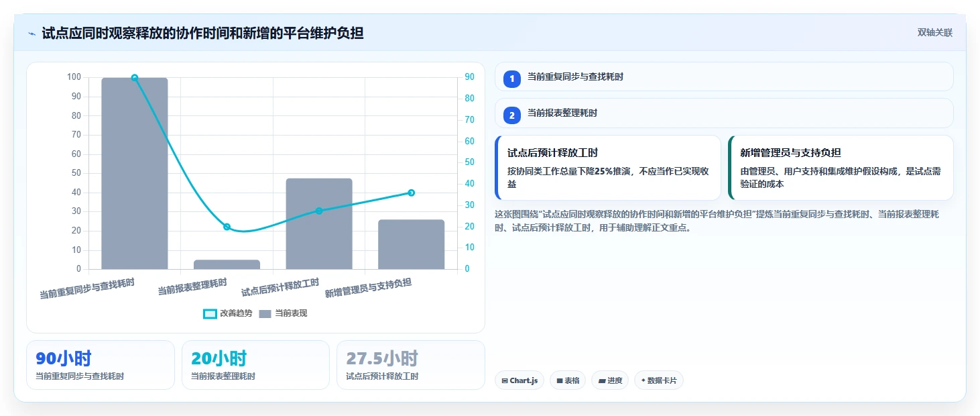Click the Chart.js tag
The width and height of the screenshot is (980, 416).
[x=519, y=380]
